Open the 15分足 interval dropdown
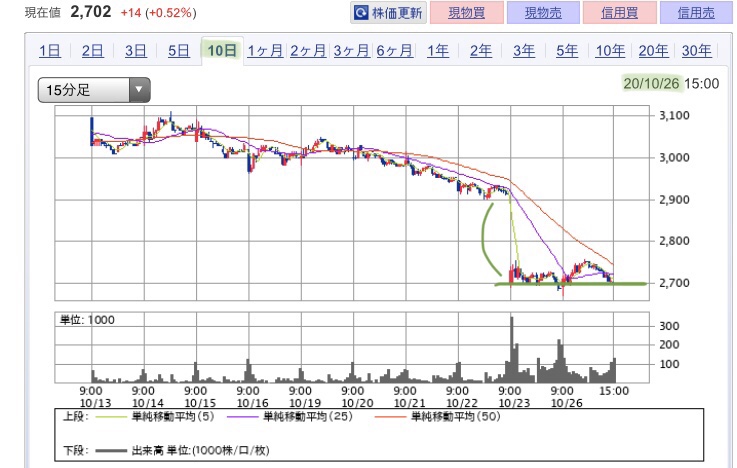737x468 pixels. 94,90
